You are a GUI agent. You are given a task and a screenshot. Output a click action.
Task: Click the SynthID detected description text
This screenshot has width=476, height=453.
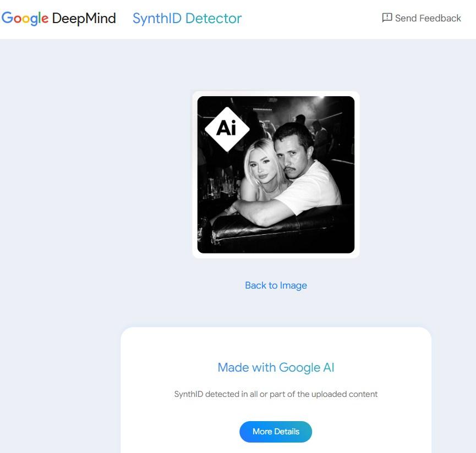click(x=276, y=394)
